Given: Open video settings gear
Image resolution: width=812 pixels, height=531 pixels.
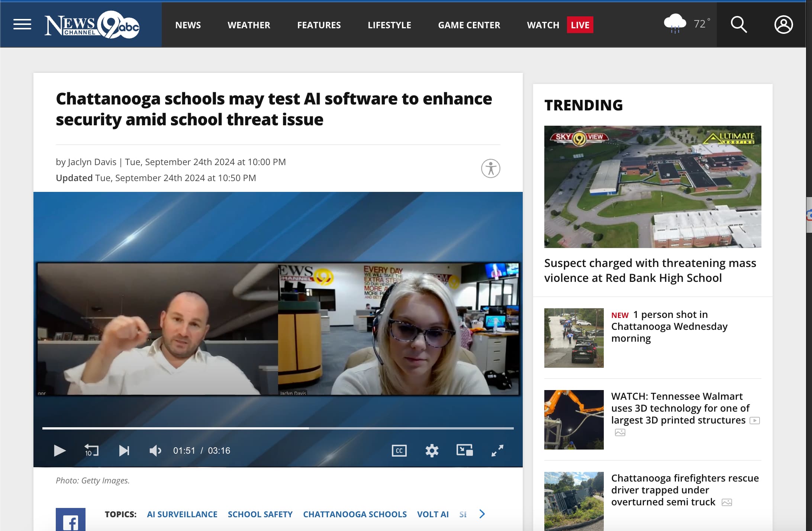Looking at the screenshot, I should [432, 451].
